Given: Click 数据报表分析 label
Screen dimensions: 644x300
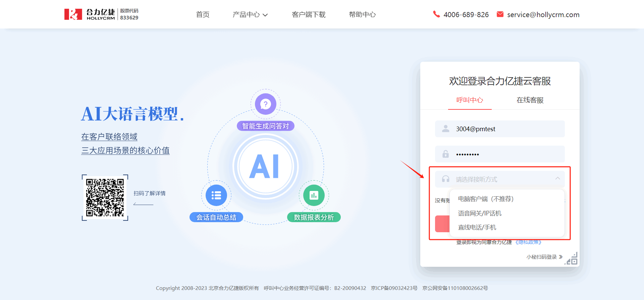Looking at the screenshot, I should [314, 217].
